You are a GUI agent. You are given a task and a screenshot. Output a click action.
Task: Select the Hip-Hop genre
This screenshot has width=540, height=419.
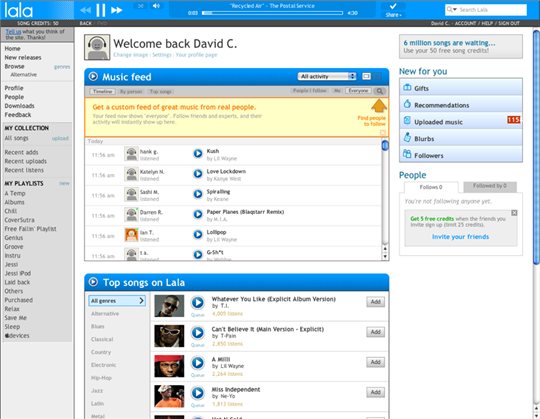coord(101,378)
